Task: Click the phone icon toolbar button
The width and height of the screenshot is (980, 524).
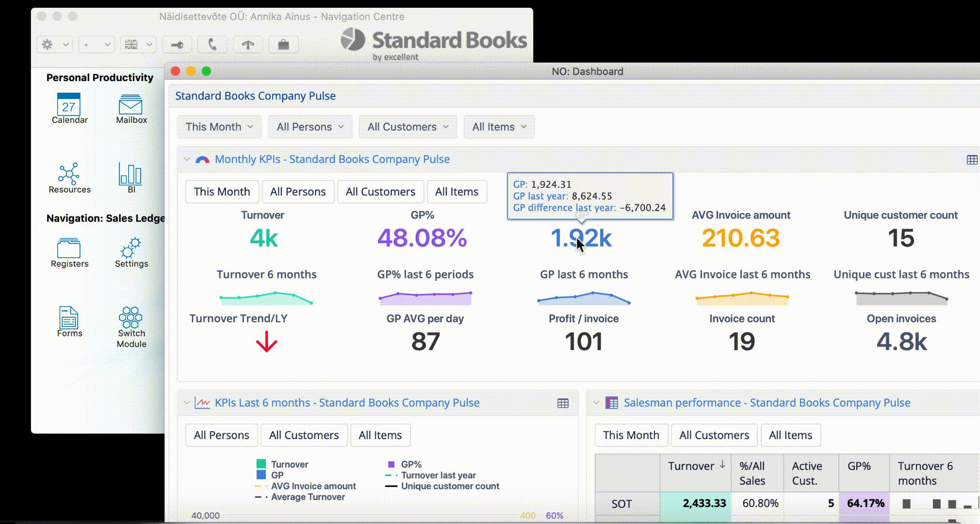Action: [x=212, y=45]
